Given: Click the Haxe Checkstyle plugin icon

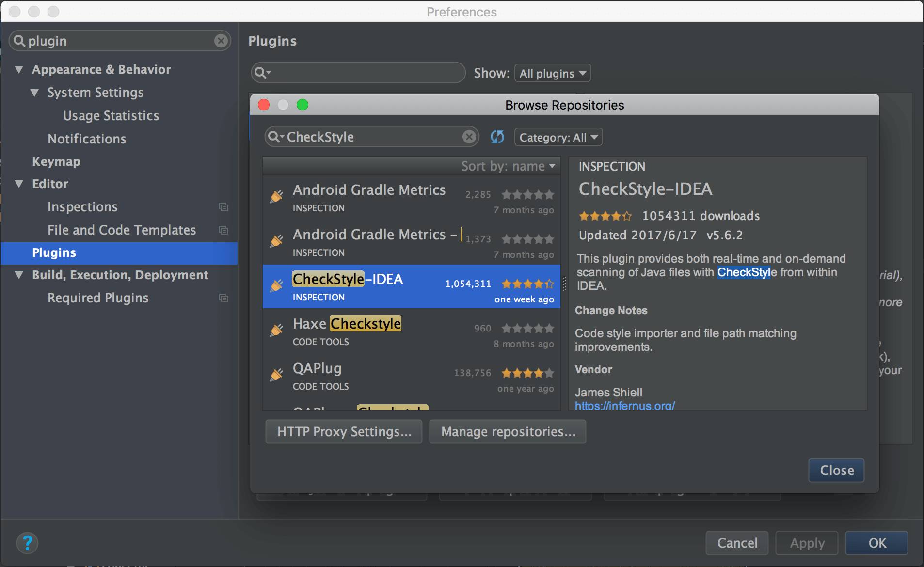Looking at the screenshot, I should point(276,330).
